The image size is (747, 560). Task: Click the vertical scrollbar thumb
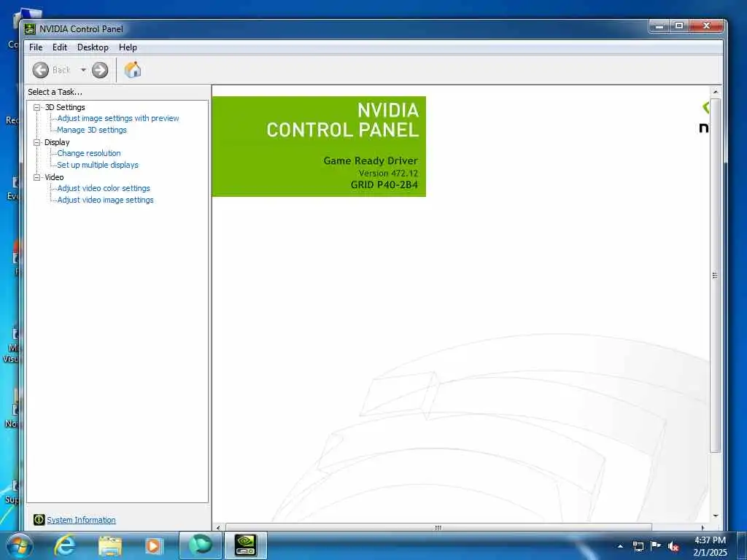tap(715, 275)
